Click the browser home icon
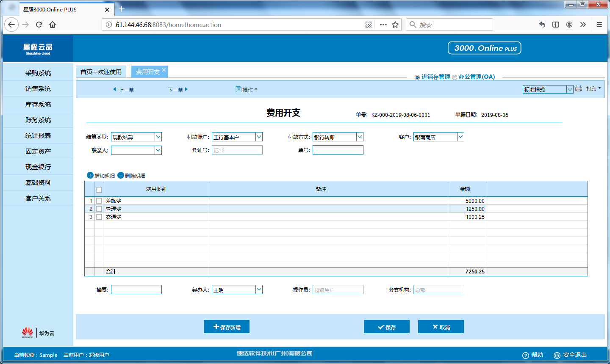The width and height of the screenshot is (610, 364). (x=53, y=25)
